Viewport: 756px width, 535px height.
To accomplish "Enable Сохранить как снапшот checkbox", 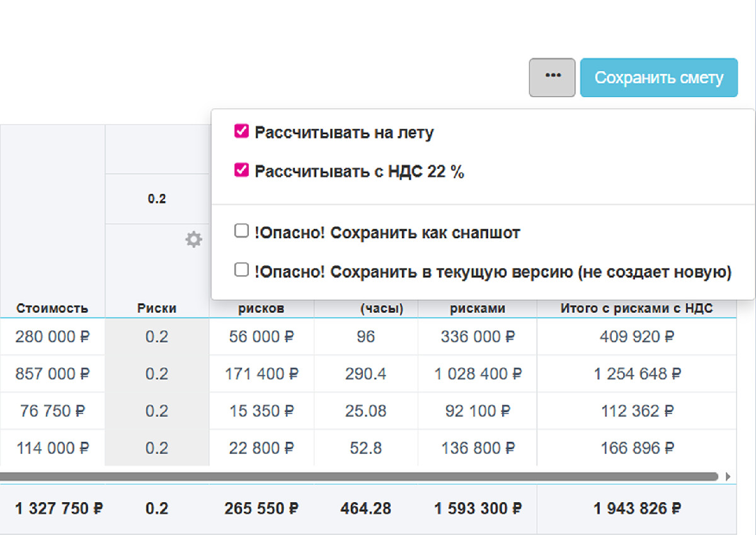I will tap(241, 231).
